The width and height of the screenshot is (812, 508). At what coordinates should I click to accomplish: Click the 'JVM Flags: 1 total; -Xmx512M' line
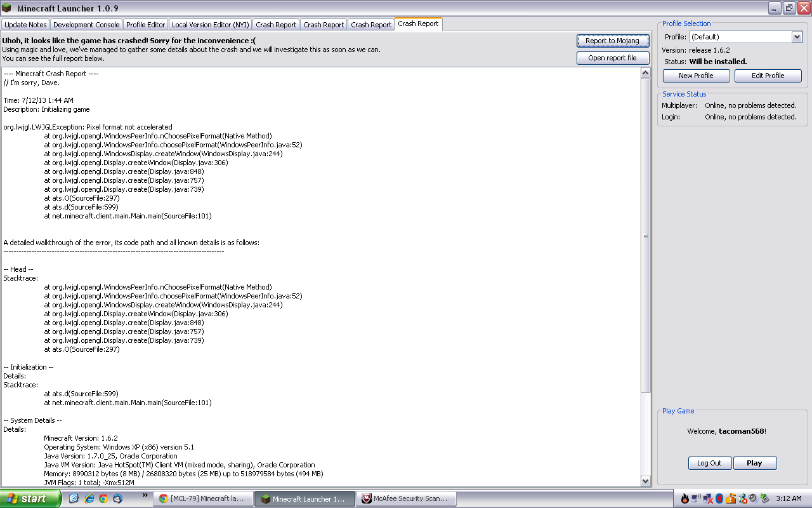coord(89,483)
